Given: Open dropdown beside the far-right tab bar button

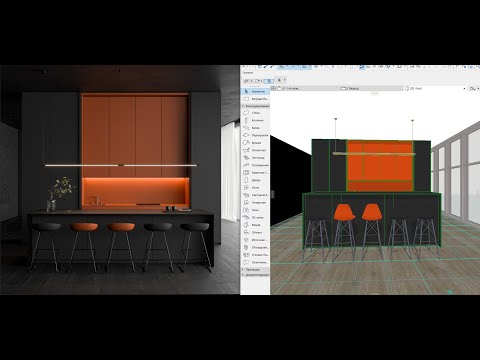Looking at the screenshot, I should point(477,88).
